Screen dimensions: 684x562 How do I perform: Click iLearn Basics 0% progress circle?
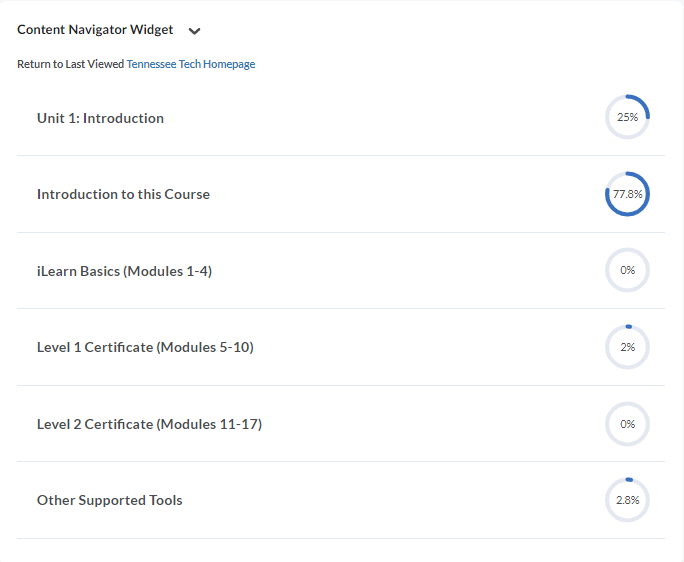627,270
